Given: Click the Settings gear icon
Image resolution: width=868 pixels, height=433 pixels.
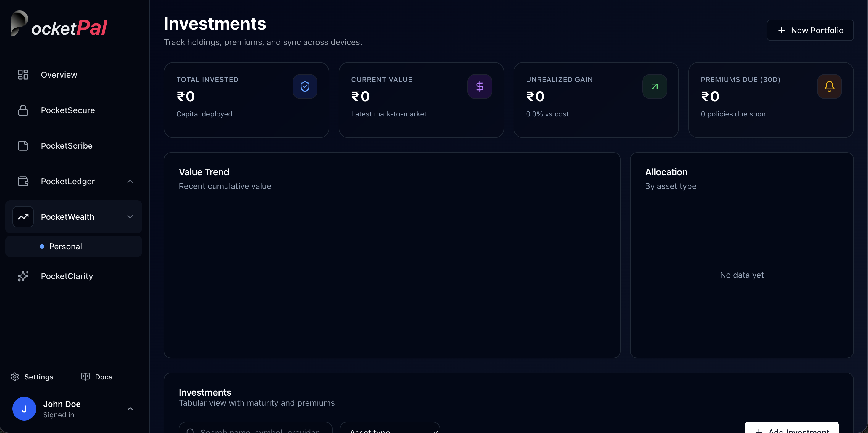Looking at the screenshot, I should pyautogui.click(x=15, y=377).
